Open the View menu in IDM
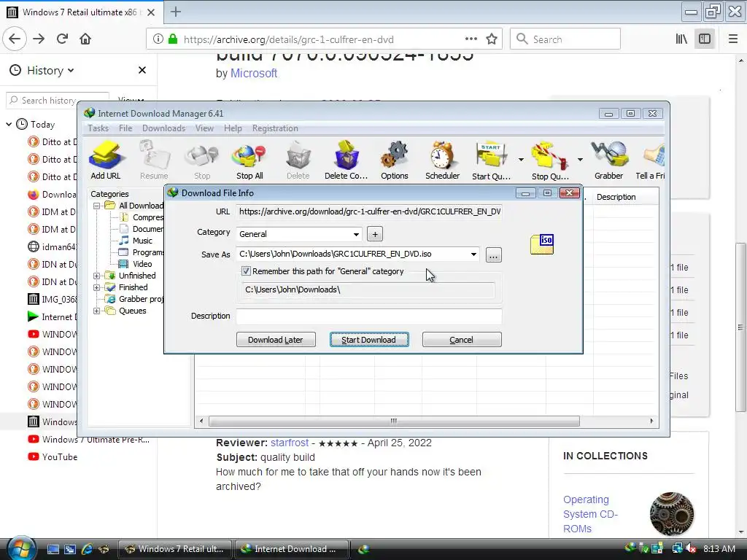 tap(204, 128)
